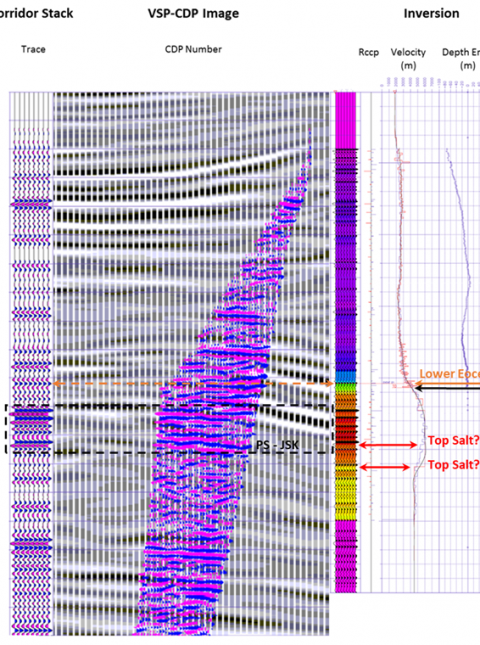Click the VSP-CDP Image heading
Viewport: 480px width, 645px height.
click(193, 14)
